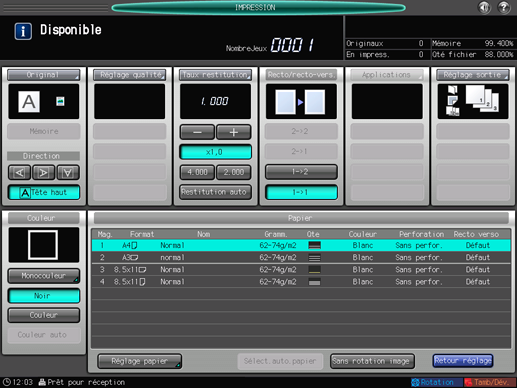Click the IMPRESSION mode tab
Image resolution: width=517 pixels, height=388 pixels.
point(258,7)
